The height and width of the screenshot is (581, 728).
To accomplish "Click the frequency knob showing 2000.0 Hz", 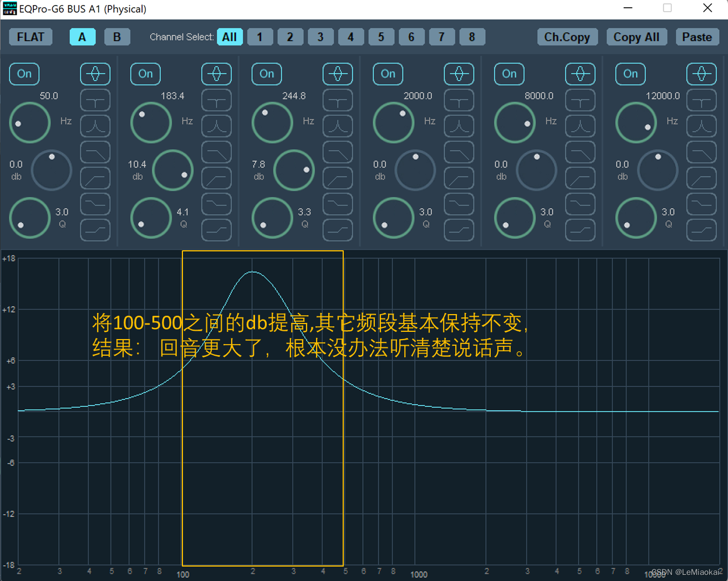I will tap(394, 122).
